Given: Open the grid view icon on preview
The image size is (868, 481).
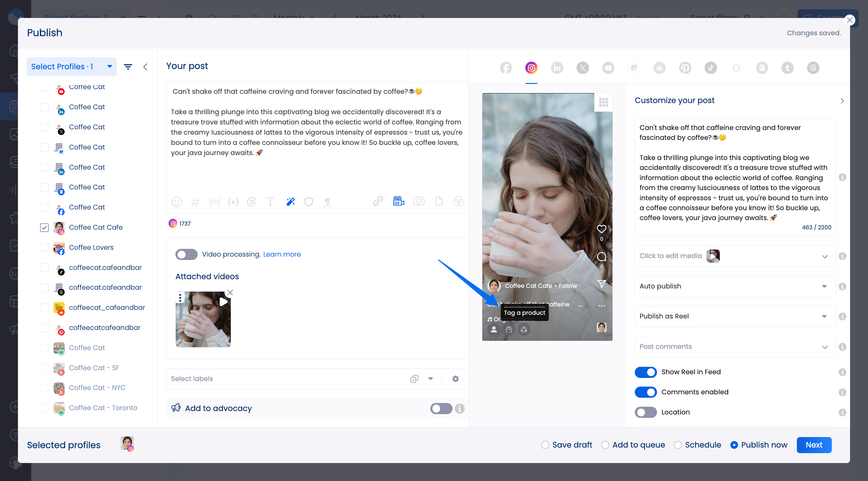Looking at the screenshot, I should pos(604,102).
